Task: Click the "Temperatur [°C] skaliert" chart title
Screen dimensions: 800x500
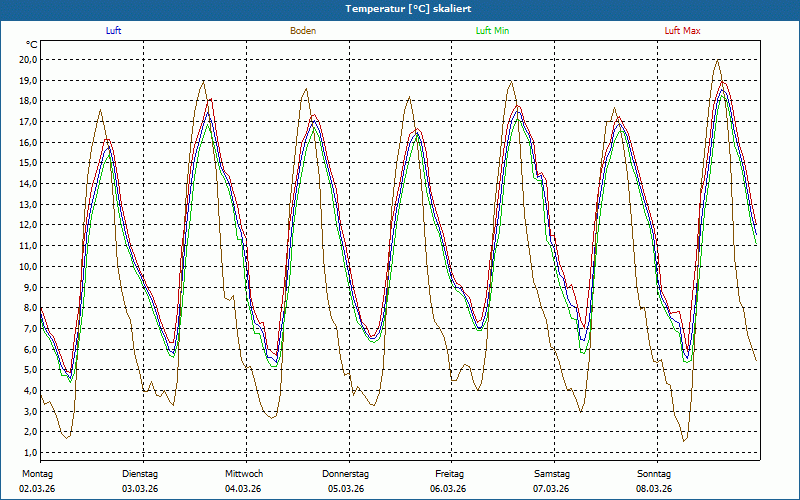Action: click(401, 8)
